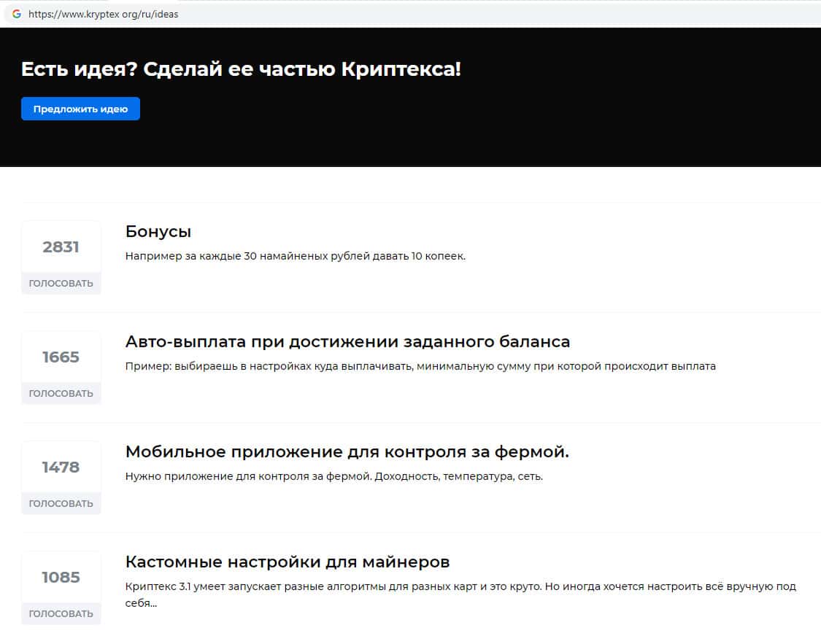Click the Google icon in address bar
Screen dimensions: 821x644
coord(17,14)
